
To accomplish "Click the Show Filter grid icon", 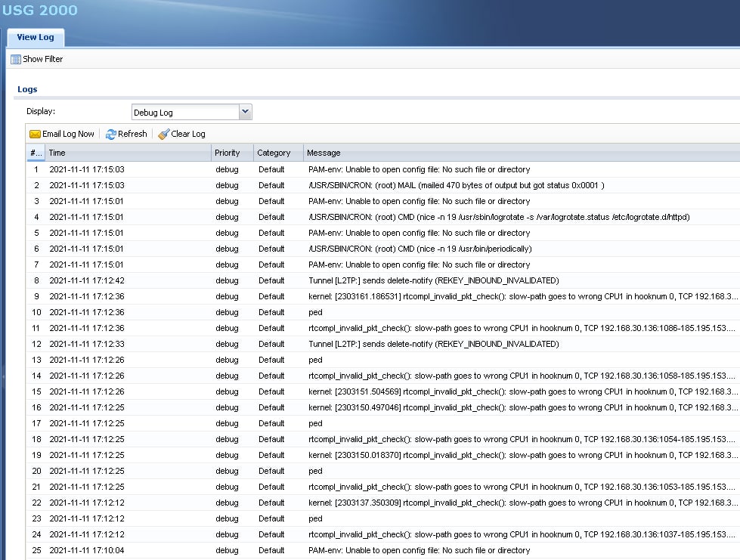I will point(15,59).
